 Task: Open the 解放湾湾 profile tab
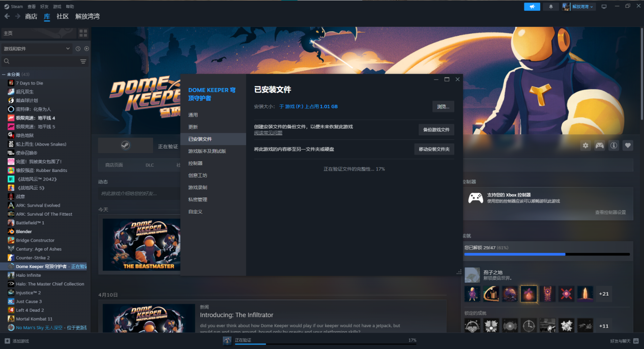(x=87, y=16)
